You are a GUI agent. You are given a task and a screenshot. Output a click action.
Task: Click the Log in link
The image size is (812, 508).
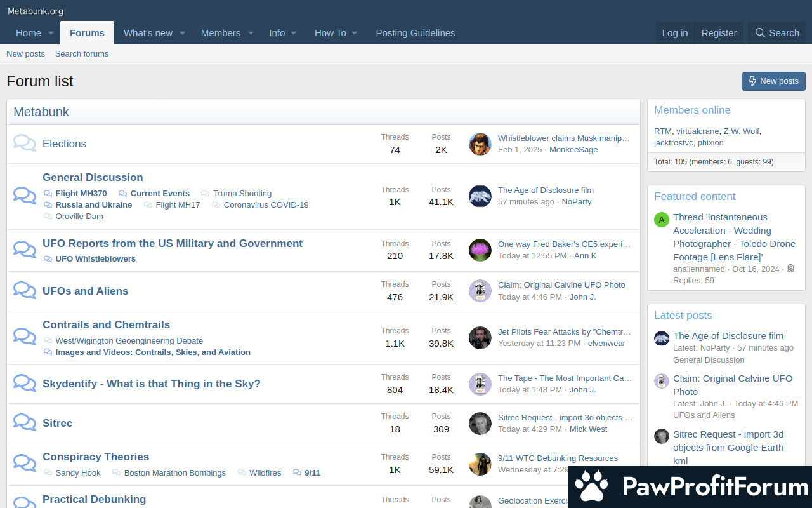click(675, 33)
